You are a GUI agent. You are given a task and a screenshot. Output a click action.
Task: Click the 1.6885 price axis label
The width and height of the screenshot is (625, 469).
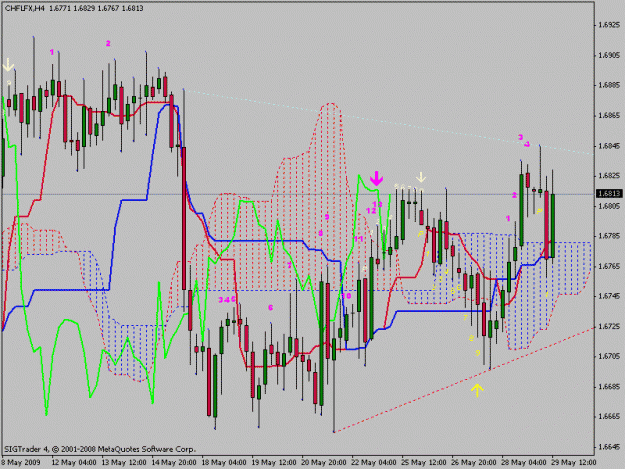(609, 85)
